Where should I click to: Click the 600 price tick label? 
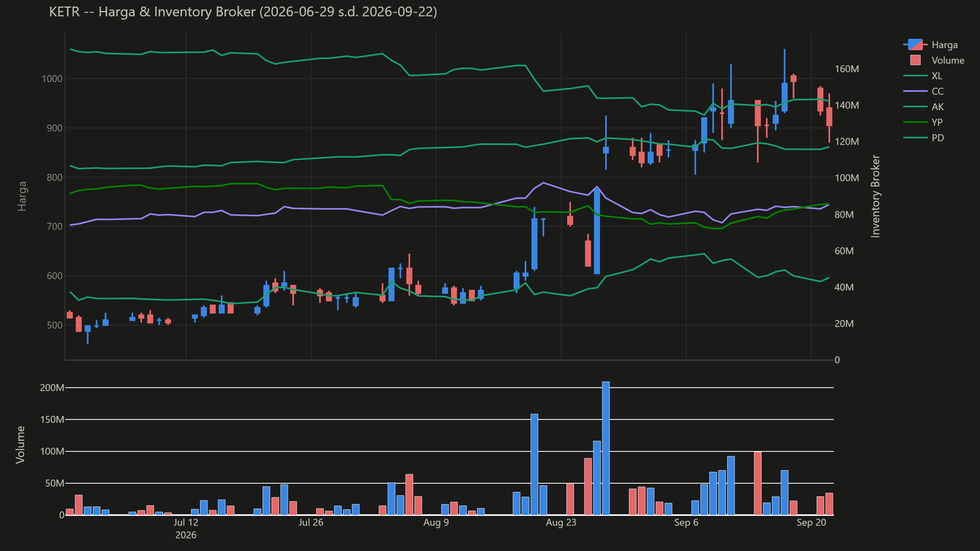tap(55, 276)
